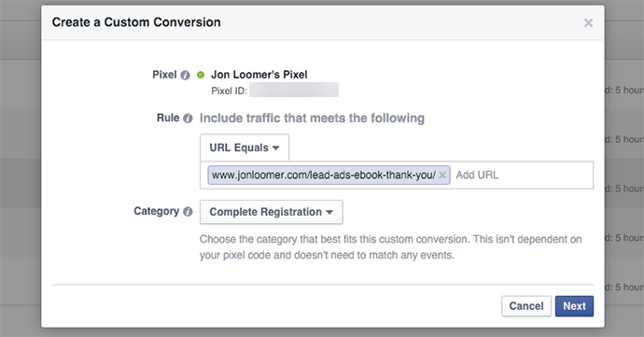Click the info icon beside Rule
Viewport: 644px width, 337px height.
coord(188,119)
